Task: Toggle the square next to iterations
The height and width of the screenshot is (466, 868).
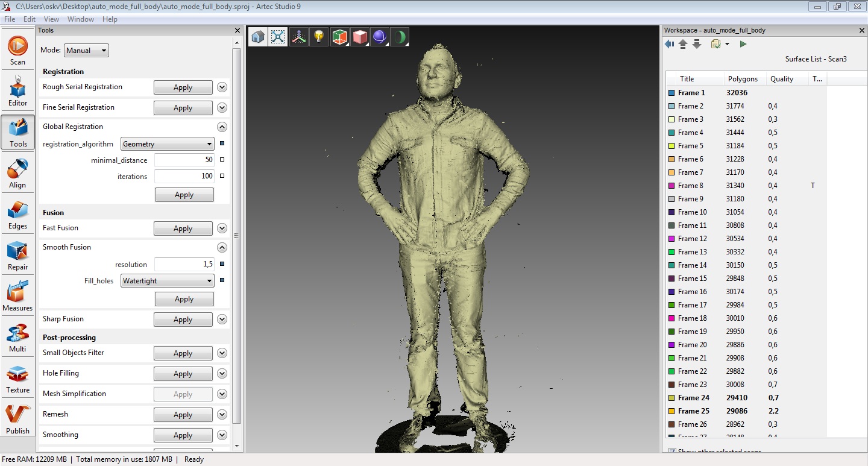Action: [x=222, y=176]
